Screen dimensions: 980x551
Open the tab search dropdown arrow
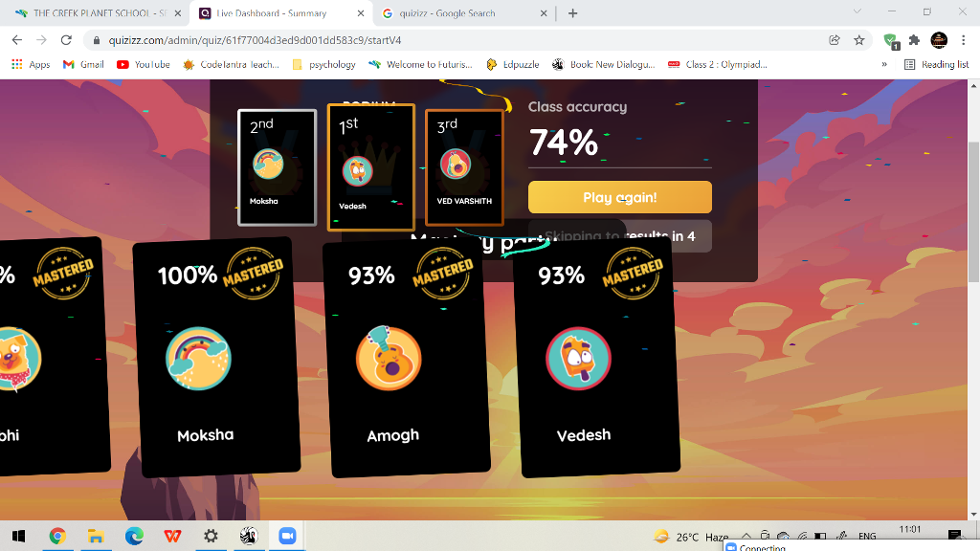click(857, 11)
